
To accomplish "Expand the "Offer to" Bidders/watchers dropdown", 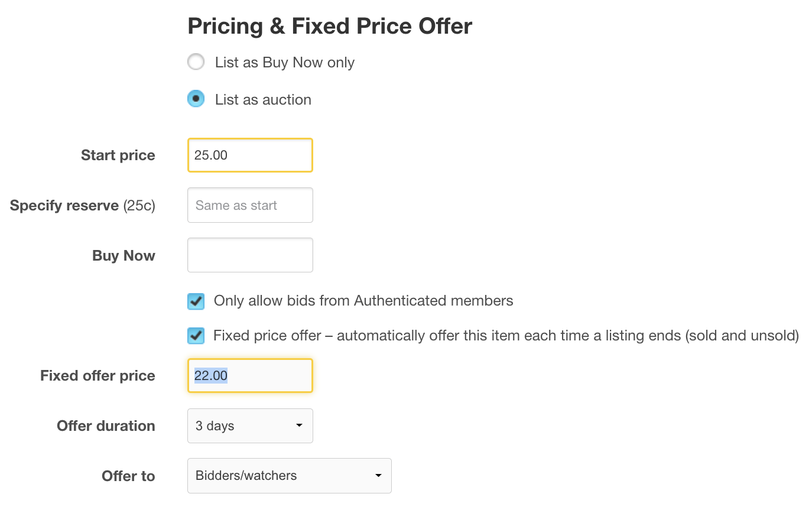I will pyautogui.click(x=289, y=476).
